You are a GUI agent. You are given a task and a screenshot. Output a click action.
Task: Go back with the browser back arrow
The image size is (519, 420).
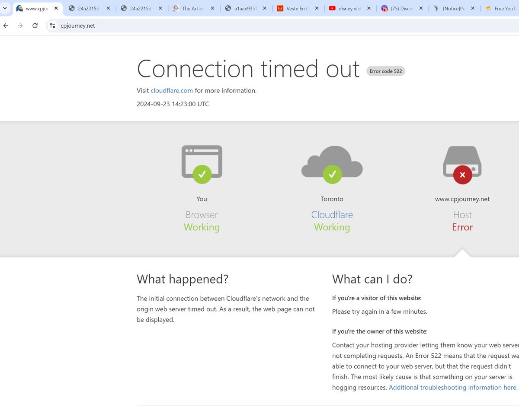(6, 26)
